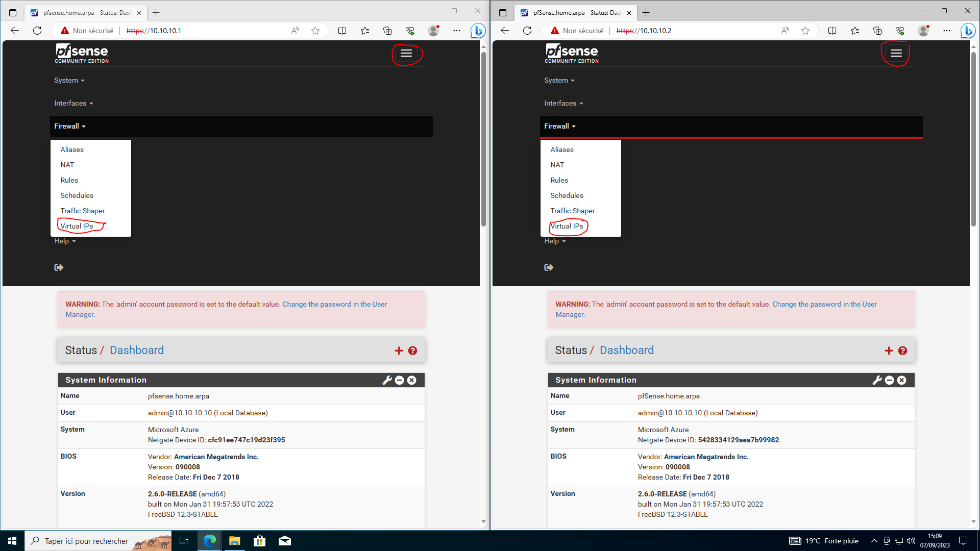Click the wrench icon in right System Information panel
This screenshot has width=980, height=551.
tap(877, 380)
